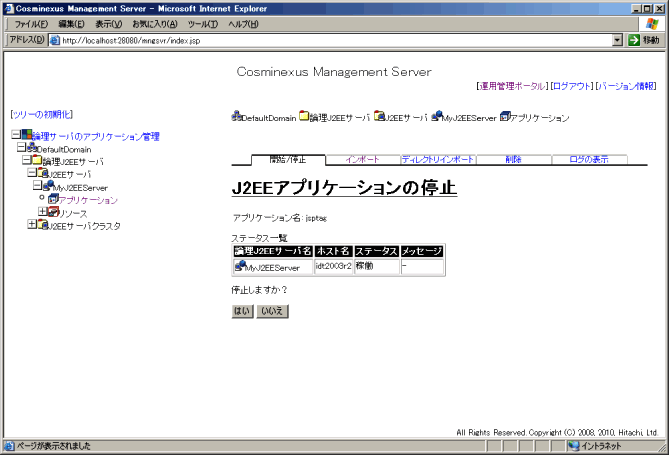The image size is (669, 455).
Task: Switch to the ディレクトリインポート tab
Action: 438,160
